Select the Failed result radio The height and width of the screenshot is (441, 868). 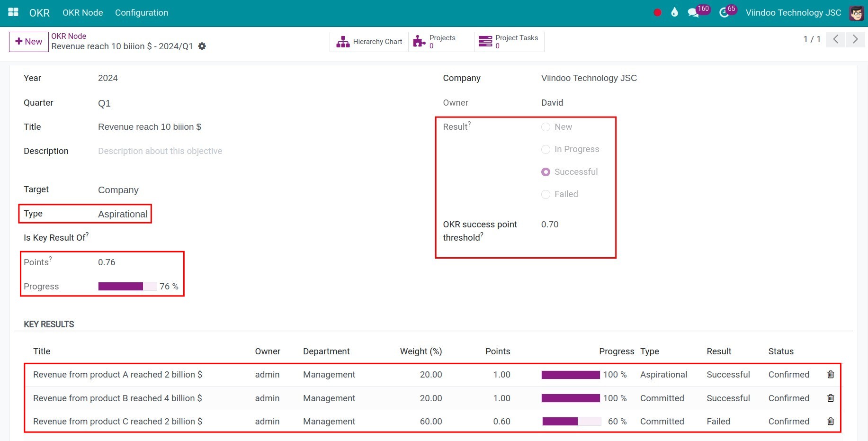(x=546, y=194)
